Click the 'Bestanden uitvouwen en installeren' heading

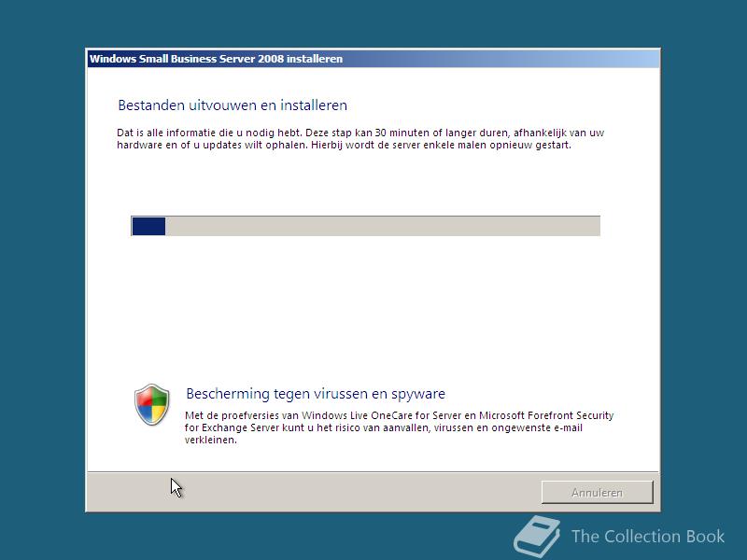pos(233,105)
